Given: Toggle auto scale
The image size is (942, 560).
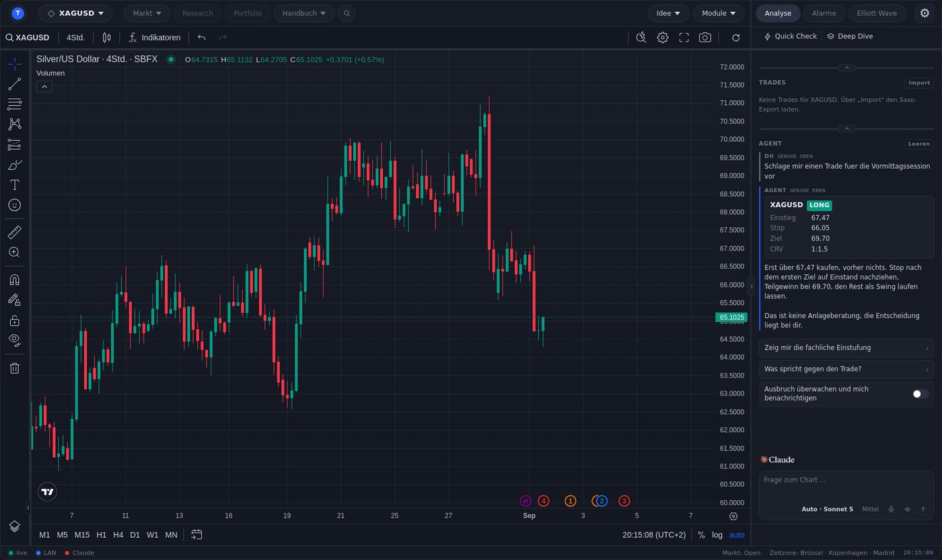Looking at the screenshot, I should click(737, 535).
